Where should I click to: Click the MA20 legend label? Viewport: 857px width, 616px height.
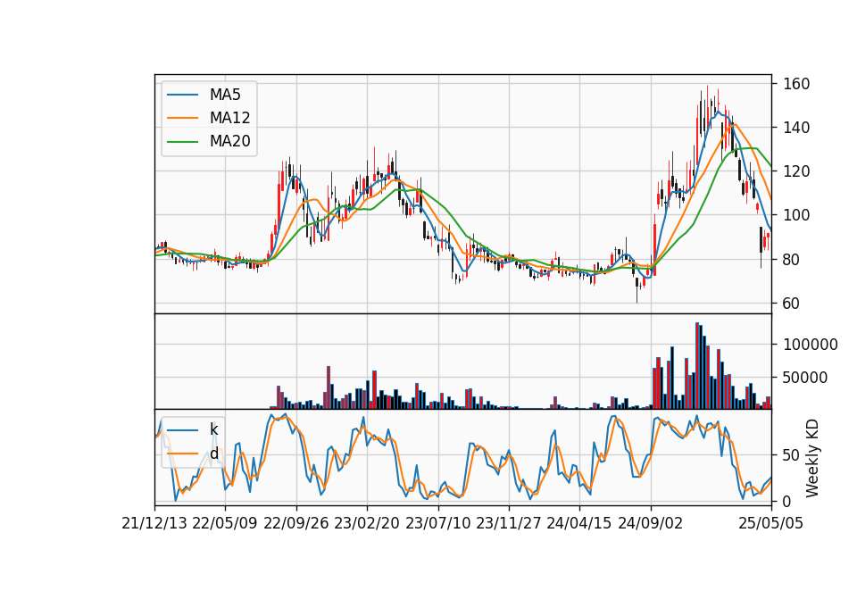229,142
